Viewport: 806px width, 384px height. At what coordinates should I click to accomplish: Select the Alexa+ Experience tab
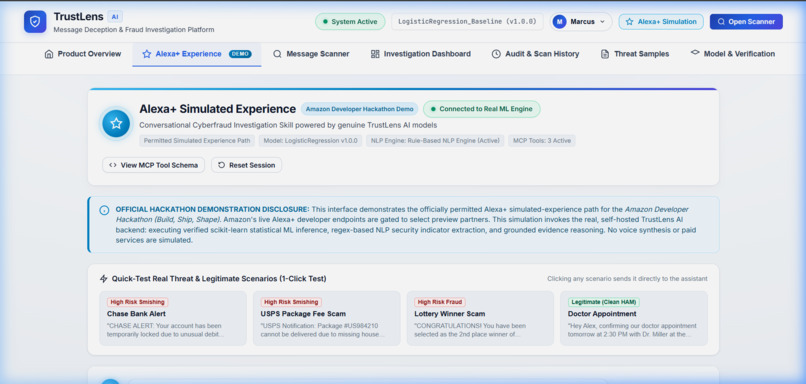(196, 54)
